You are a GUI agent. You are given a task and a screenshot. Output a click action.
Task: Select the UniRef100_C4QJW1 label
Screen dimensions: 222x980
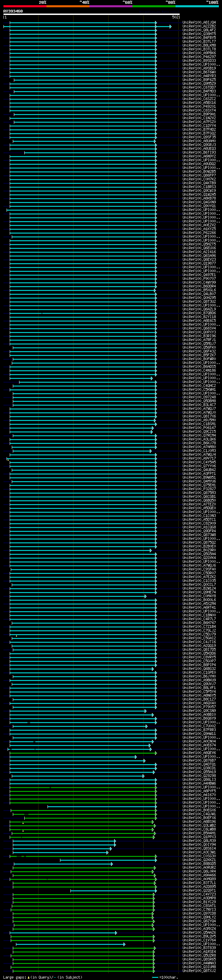pyautogui.click(x=199, y=814)
